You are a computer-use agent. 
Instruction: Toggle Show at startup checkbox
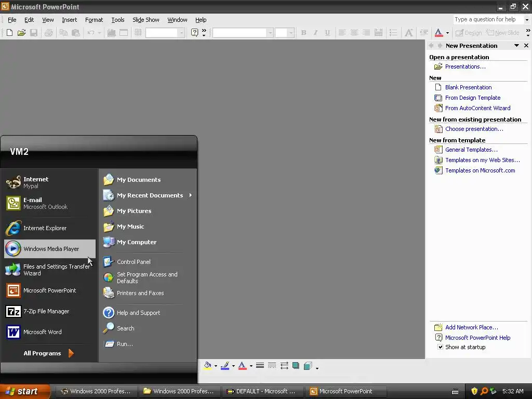tap(440, 347)
